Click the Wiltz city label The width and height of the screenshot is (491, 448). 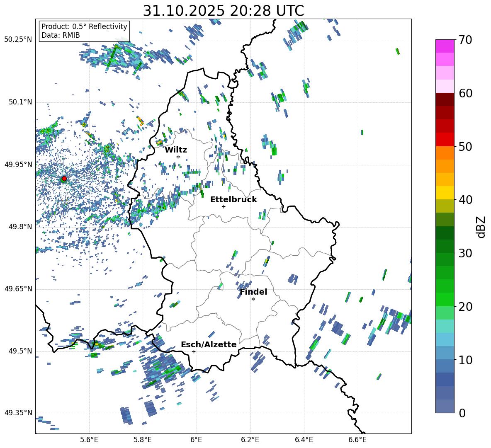tap(176, 150)
